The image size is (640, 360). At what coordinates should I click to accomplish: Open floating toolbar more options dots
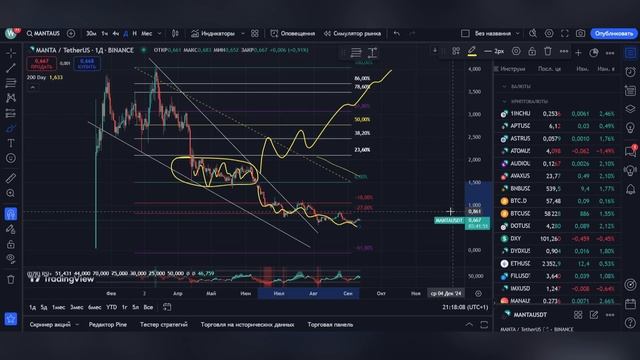(564, 51)
